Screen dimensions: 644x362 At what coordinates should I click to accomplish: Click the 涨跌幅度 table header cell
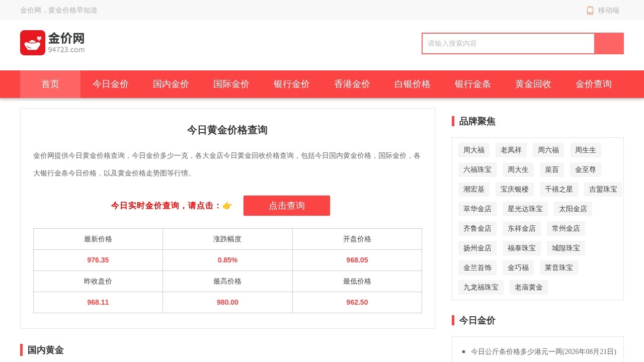tap(227, 239)
